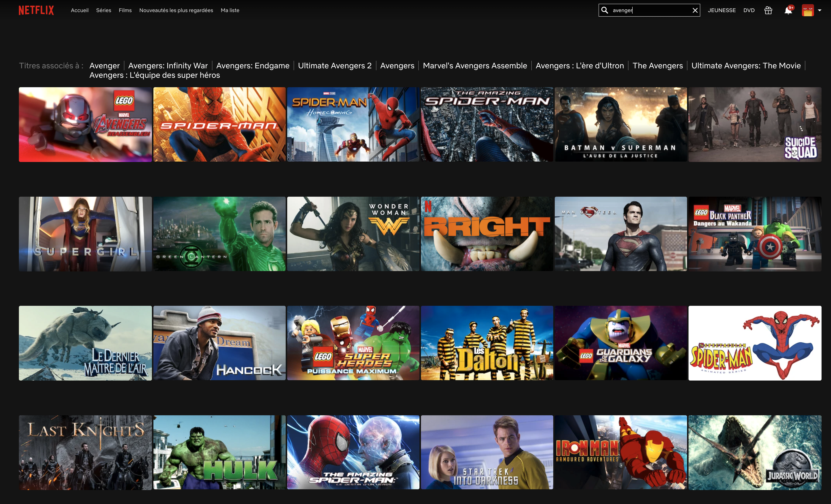
Task: Select Avengers : L'équipe des super héros
Action: tap(154, 75)
